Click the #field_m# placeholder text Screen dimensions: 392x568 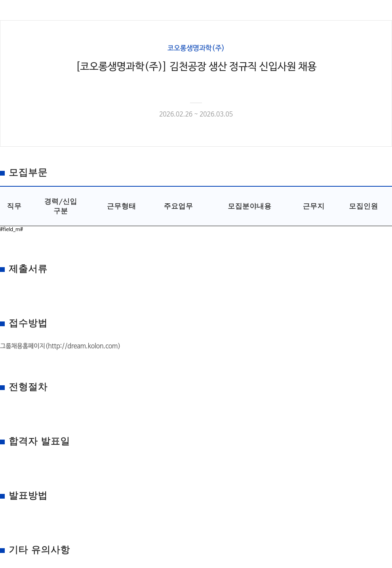coord(11,229)
